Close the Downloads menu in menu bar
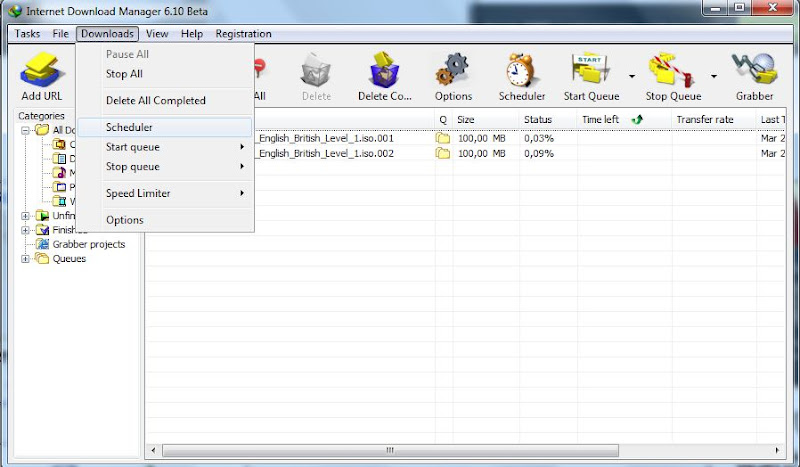Viewport: 800px width, 467px height. (107, 34)
